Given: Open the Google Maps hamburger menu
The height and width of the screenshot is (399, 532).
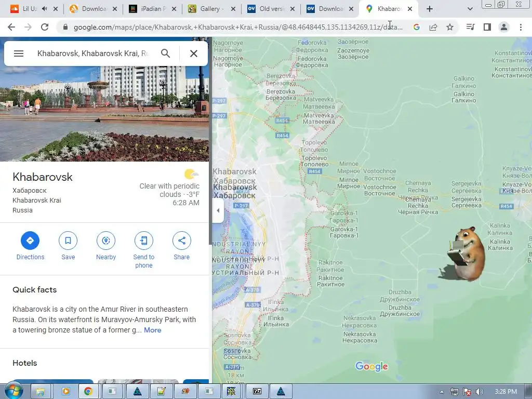Looking at the screenshot, I should (x=19, y=54).
